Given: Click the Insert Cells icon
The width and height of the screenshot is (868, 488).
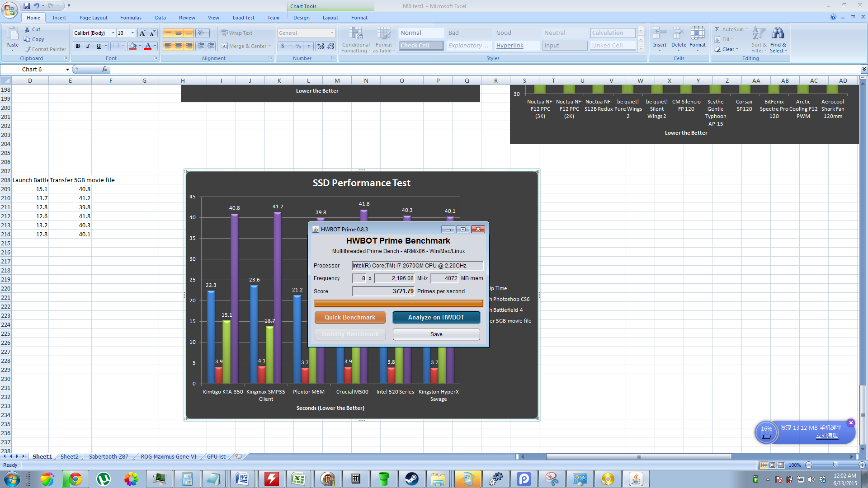Looking at the screenshot, I should click(x=660, y=33).
